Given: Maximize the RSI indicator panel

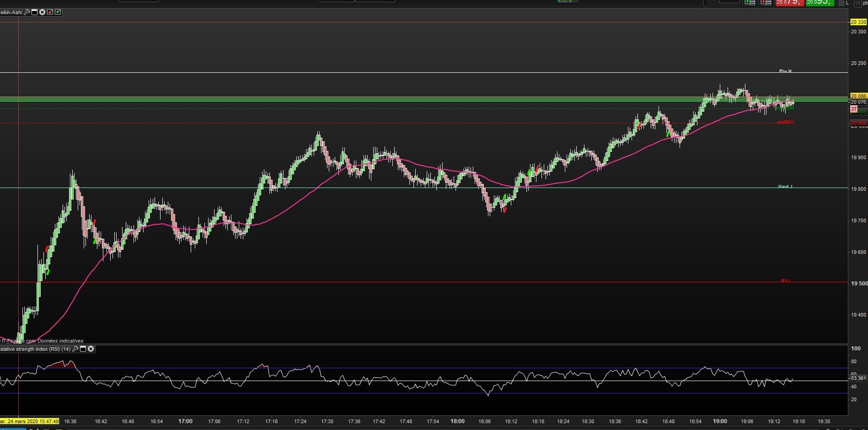Looking at the screenshot, I should tap(83, 349).
